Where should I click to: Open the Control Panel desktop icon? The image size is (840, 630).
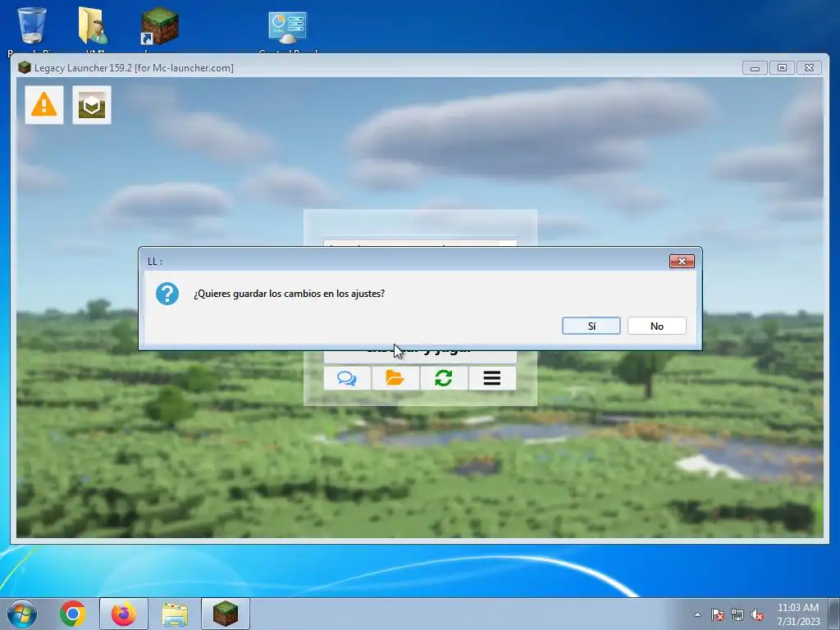pos(288,27)
